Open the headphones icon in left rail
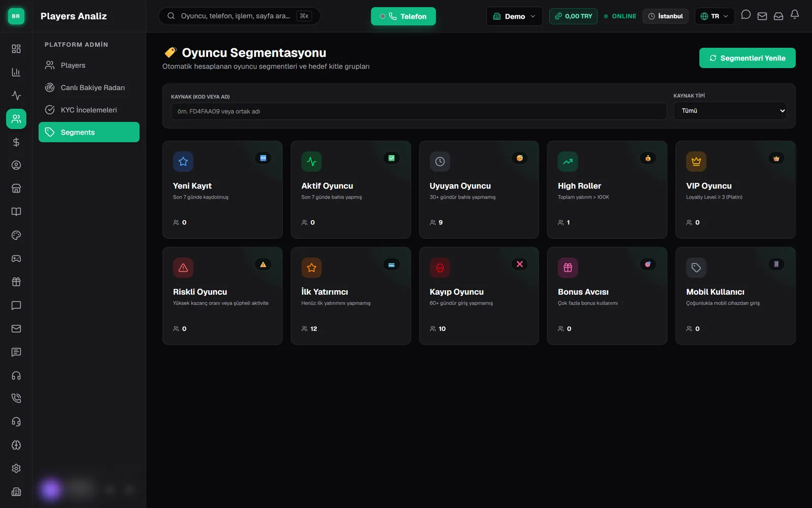 pos(16,375)
